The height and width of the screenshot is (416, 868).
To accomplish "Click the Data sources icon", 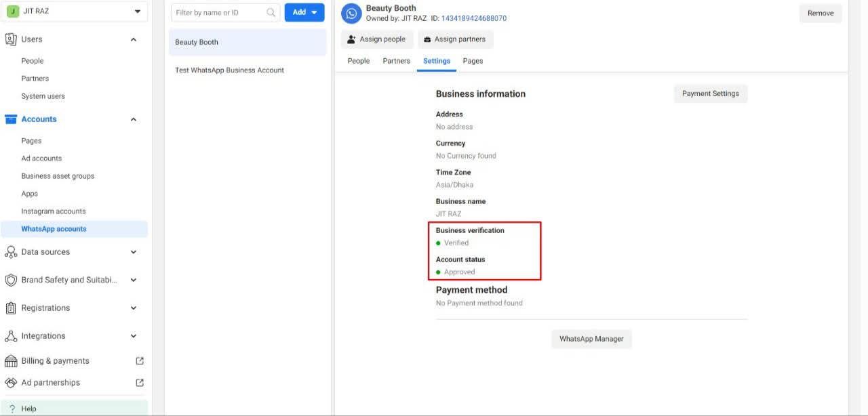I will click(x=11, y=252).
